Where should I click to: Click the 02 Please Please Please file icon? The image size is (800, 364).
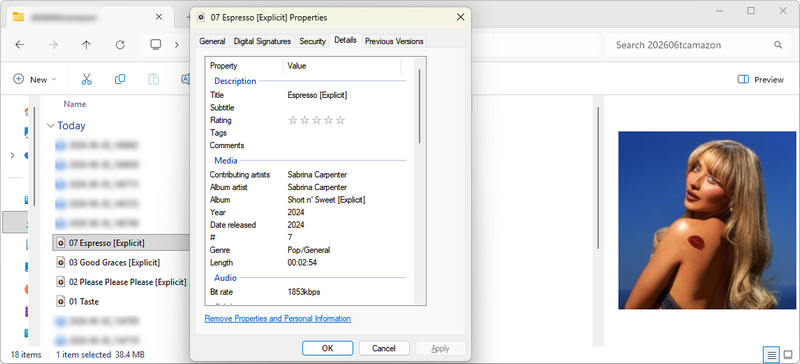(61, 282)
